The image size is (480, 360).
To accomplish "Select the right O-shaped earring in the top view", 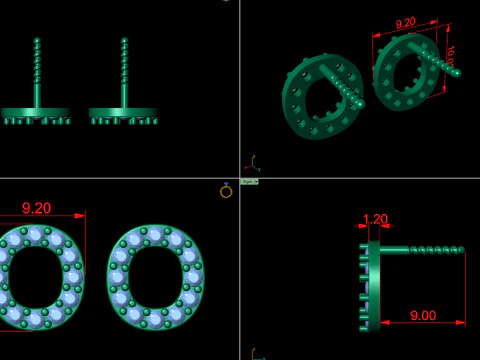I will 156,277.
